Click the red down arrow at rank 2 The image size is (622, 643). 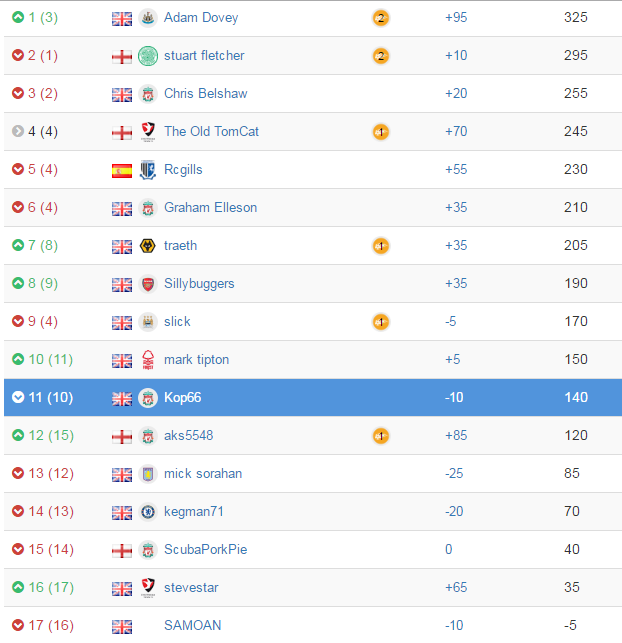click(18, 55)
